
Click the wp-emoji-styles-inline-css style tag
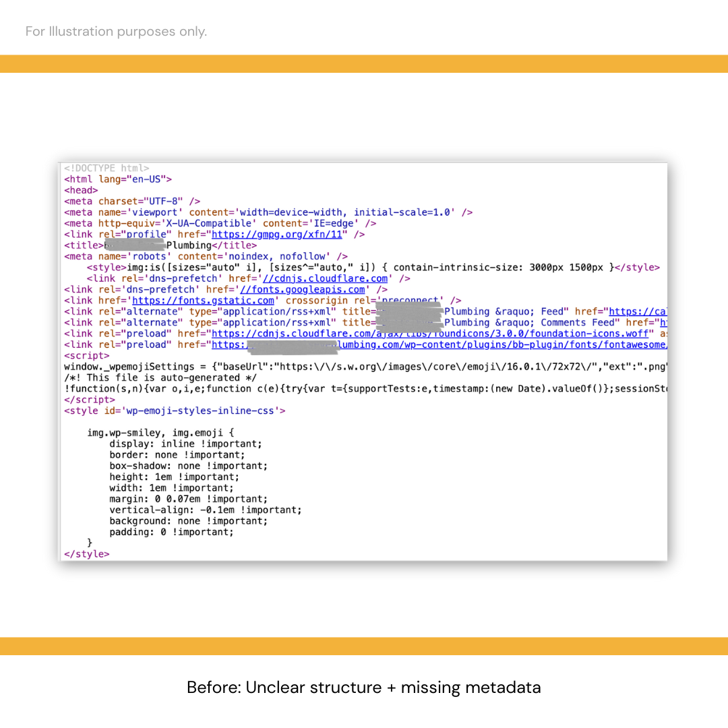click(175, 411)
